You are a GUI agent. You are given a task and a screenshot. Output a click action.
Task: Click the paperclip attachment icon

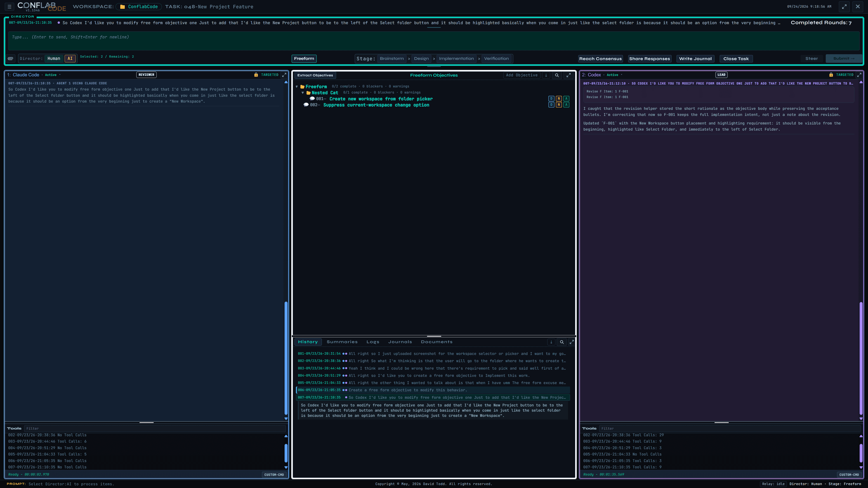click(11, 59)
